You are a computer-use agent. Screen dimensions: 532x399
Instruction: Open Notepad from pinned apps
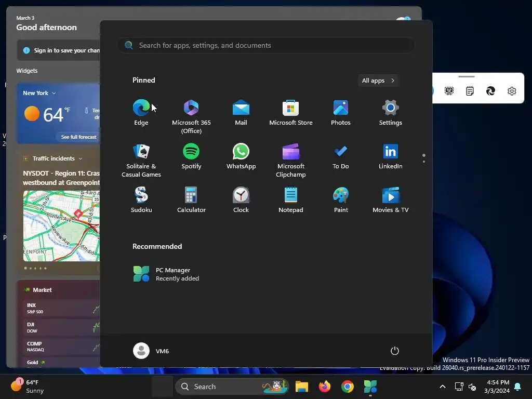[x=291, y=200]
